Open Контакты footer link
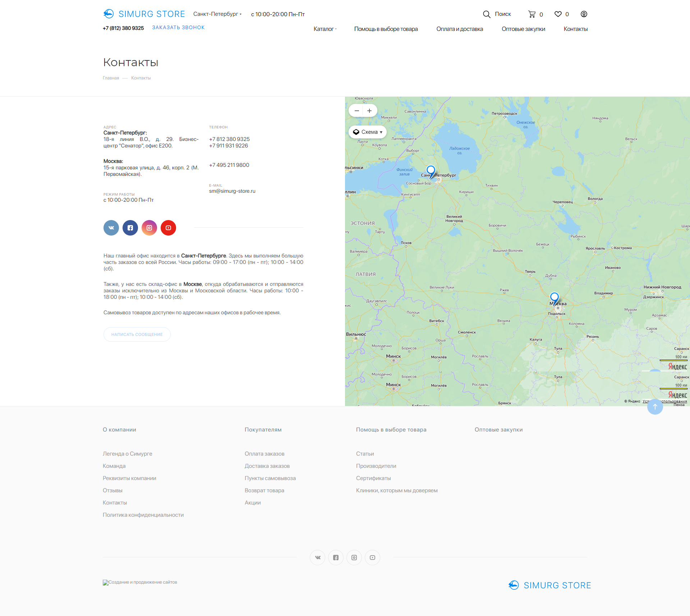The height and width of the screenshot is (616, 690). tap(115, 503)
